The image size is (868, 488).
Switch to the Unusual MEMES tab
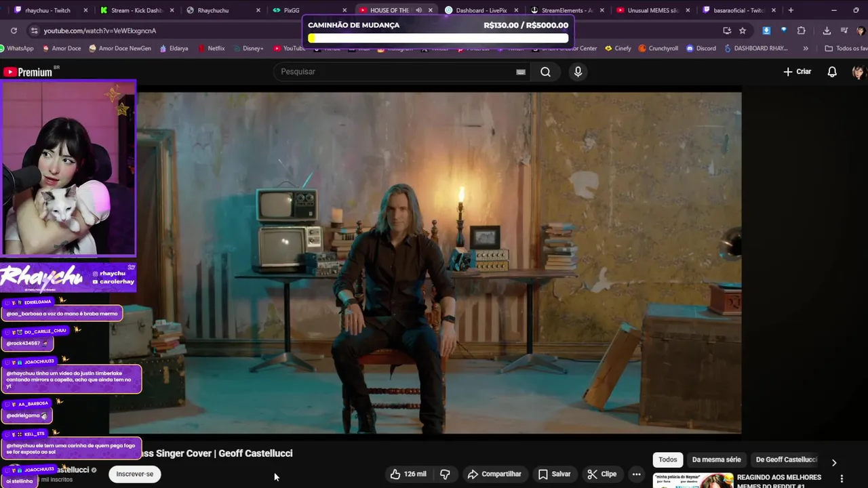click(x=652, y=10)
